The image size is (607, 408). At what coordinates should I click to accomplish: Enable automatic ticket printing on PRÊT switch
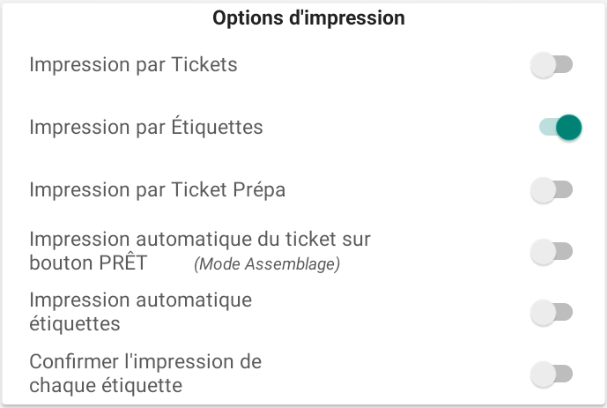tap(551, 252)
